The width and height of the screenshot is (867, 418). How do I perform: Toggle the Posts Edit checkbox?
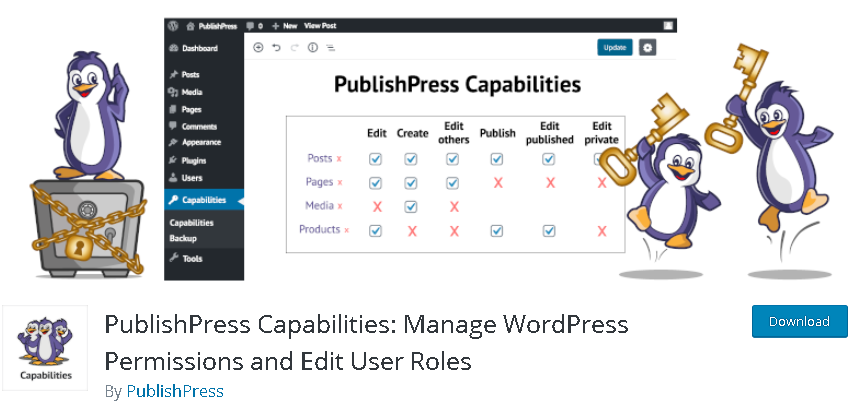pos(375,159)
